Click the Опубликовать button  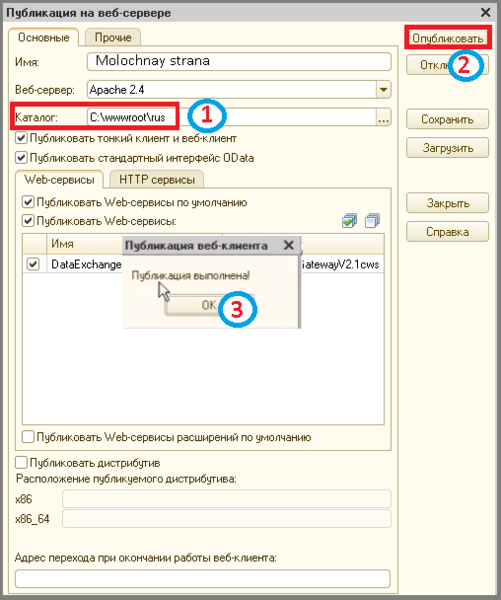(447, 38)
